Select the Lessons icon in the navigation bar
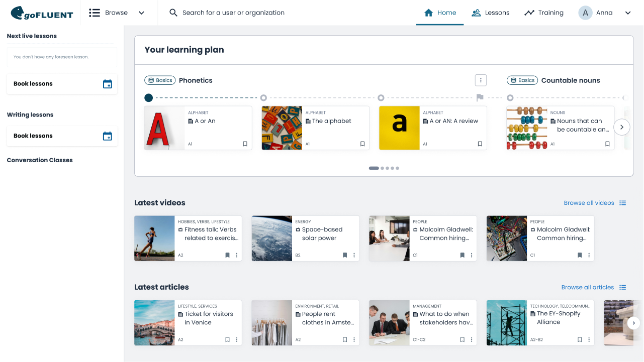 click(476, 12)
